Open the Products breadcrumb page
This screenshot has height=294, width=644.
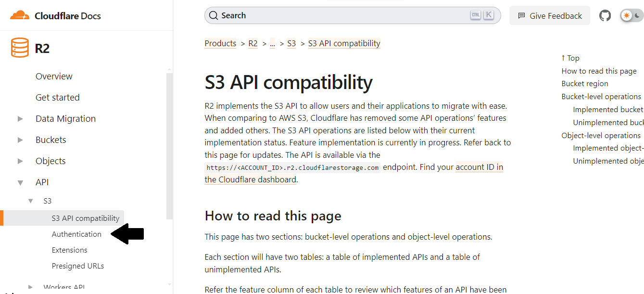(x=220, y=43)
